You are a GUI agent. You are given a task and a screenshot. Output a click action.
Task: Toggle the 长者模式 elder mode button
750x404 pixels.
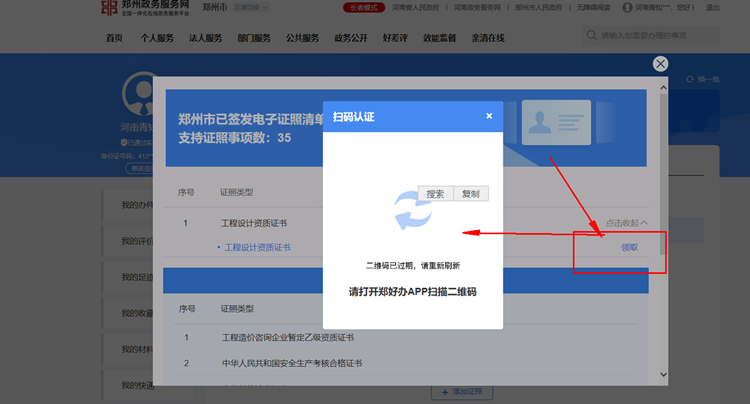pyautogui.click(x=366, y=7)
